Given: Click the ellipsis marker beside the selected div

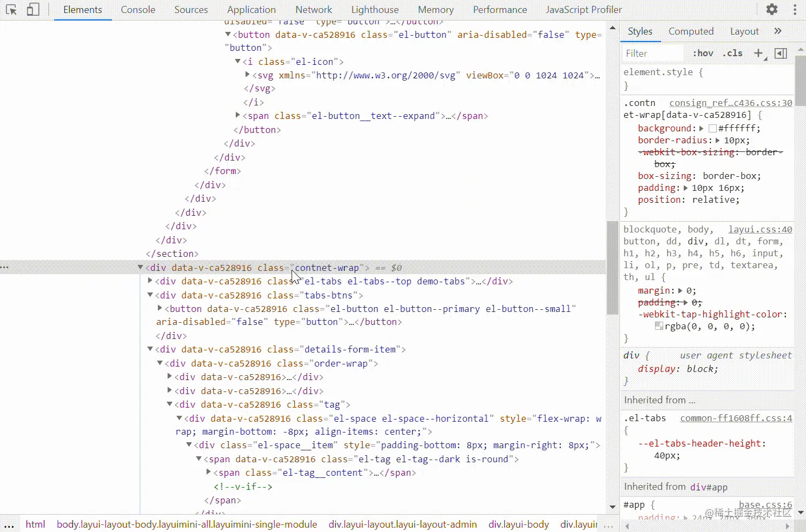Looking at the screenshot, I should [x=5, y=267].
